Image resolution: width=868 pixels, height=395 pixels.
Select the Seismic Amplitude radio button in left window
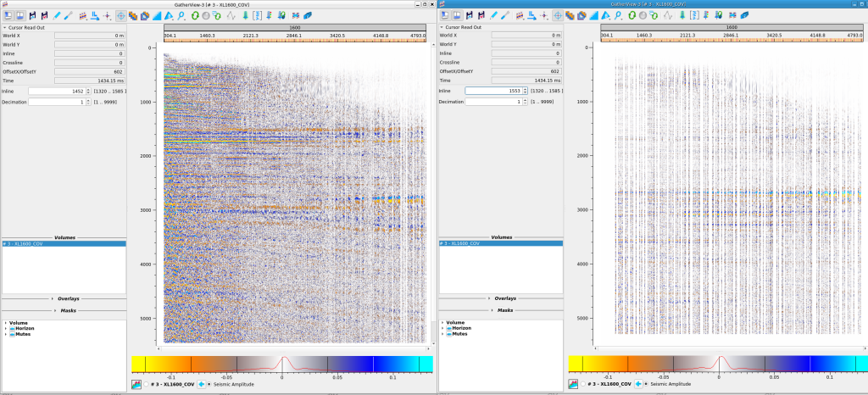coord(209,383)
